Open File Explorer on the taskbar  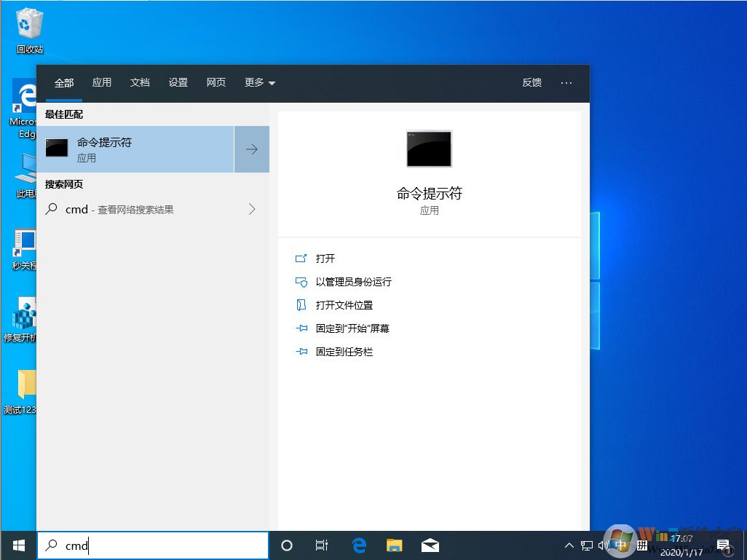tap(395, 545)
